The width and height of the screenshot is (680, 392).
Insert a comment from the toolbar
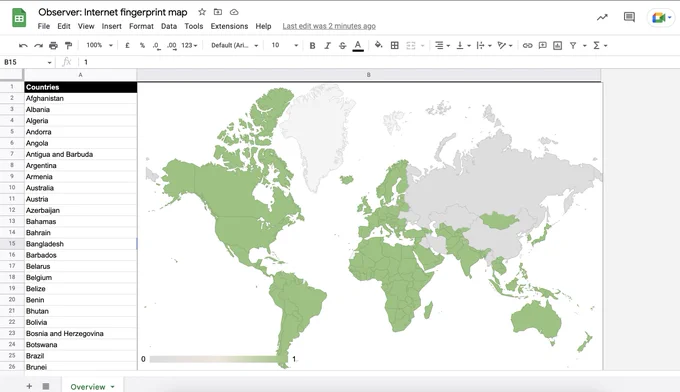coord(543,46)
